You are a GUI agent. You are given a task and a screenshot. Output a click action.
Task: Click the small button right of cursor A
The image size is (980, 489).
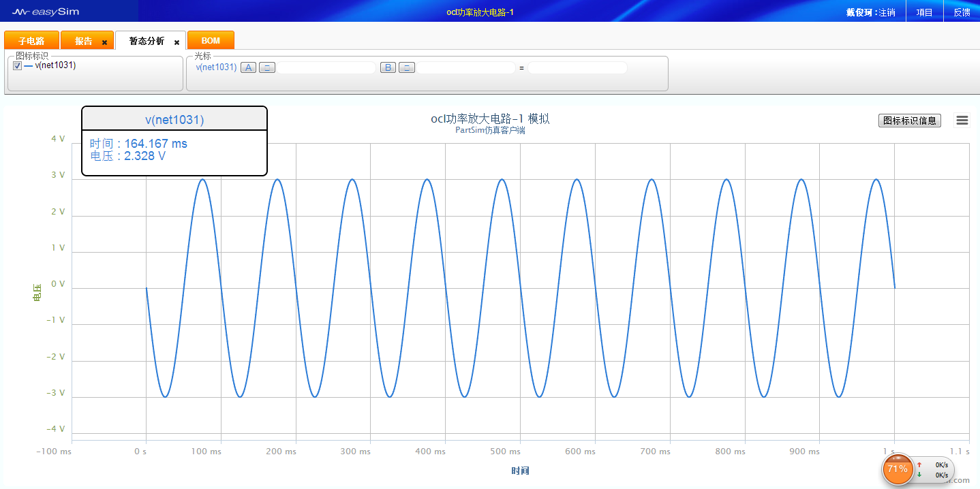pos(267,67)
